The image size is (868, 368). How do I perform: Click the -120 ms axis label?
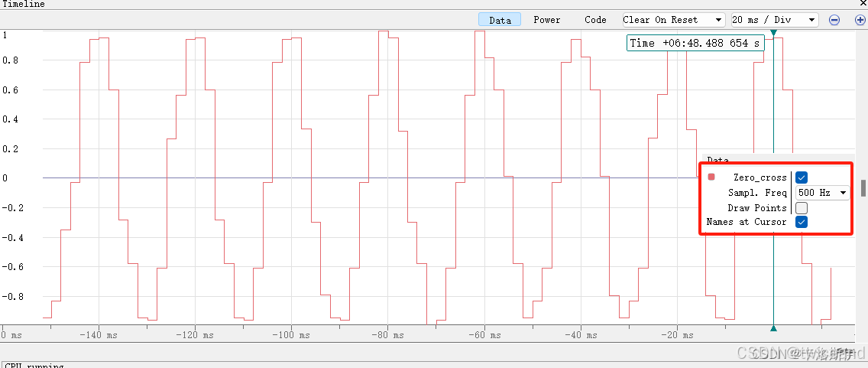195,335
